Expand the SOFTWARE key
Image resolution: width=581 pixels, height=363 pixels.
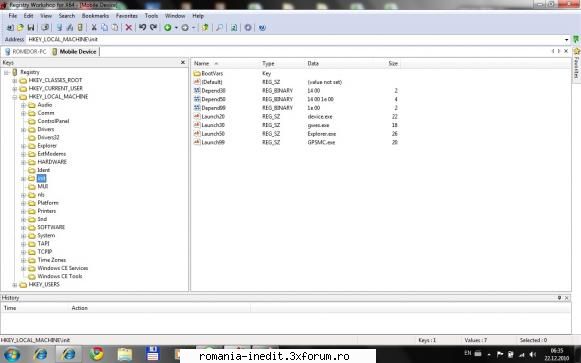click(23, 227)
